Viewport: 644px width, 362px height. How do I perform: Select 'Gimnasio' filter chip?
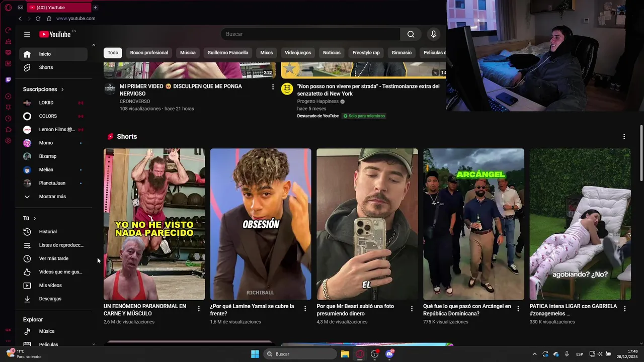[401, 53]
